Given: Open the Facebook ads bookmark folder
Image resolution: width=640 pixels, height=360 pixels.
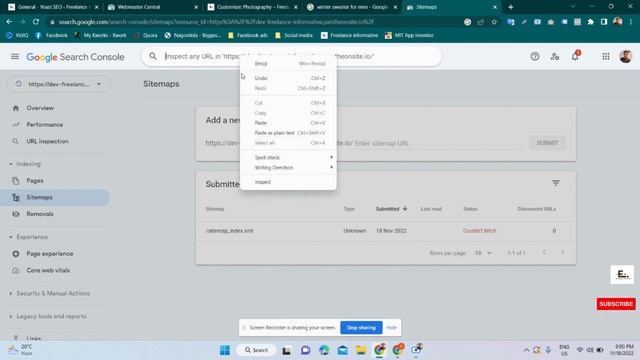Looking at the screenshot, I should click(247, 36).
